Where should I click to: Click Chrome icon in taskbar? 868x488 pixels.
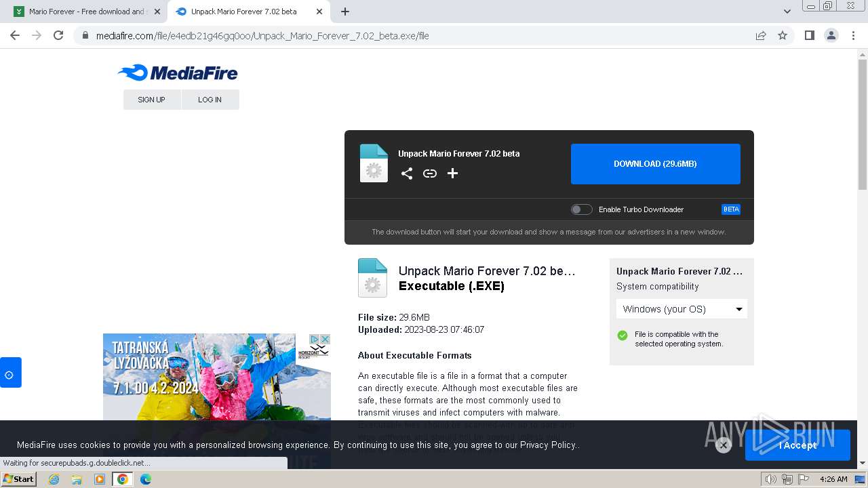tap(123, 479)
